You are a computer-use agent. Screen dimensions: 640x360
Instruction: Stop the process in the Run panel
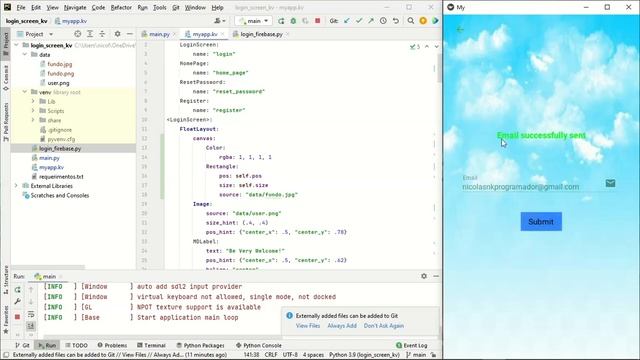18,317
